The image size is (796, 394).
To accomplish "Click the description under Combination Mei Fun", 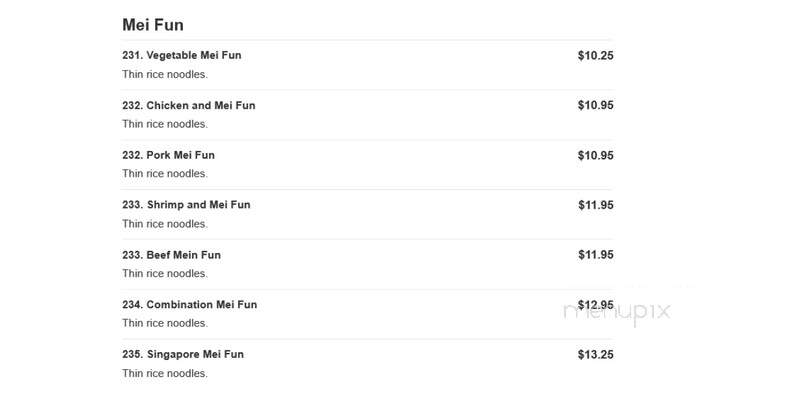I will pos(165,323).
